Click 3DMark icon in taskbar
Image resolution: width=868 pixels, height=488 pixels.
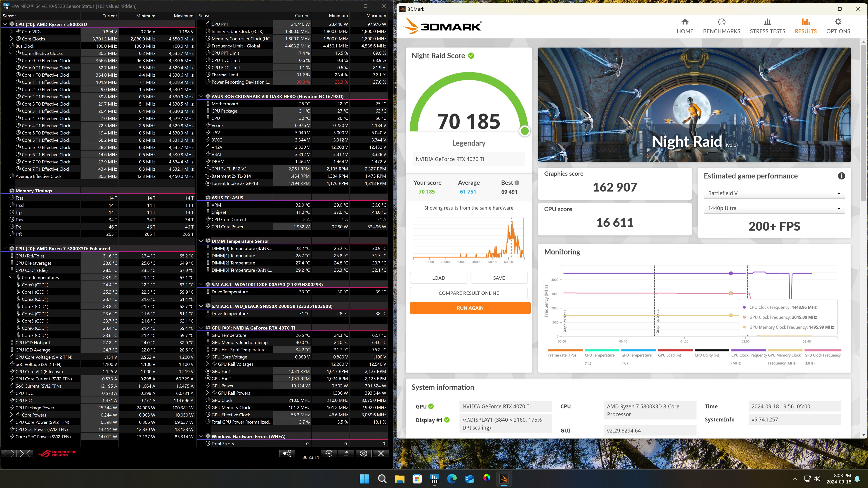[504, 479]
